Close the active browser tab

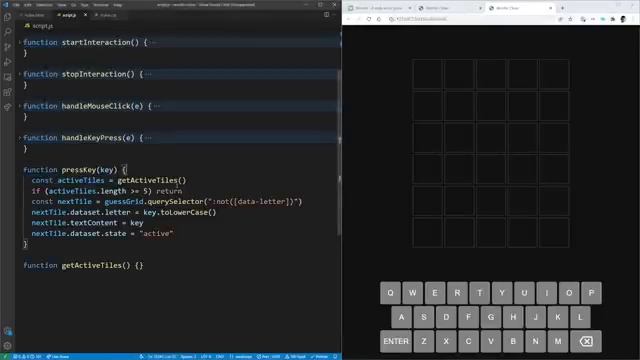550,8
